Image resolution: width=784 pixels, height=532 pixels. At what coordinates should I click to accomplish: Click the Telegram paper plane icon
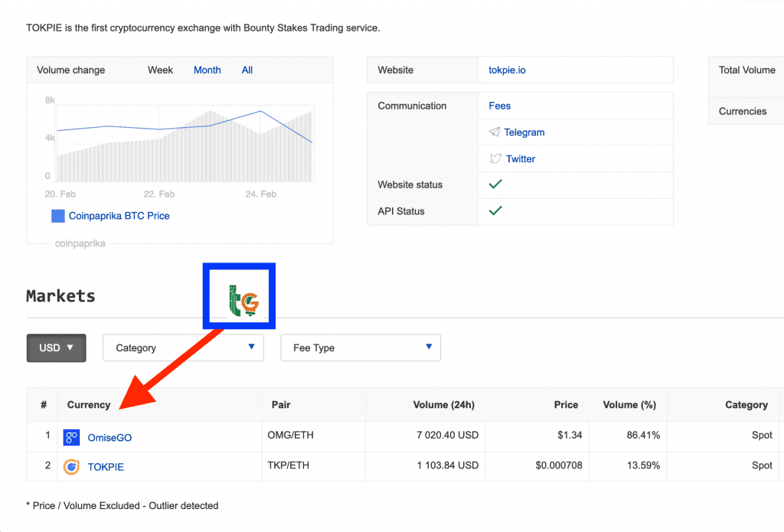coord(494,132)
